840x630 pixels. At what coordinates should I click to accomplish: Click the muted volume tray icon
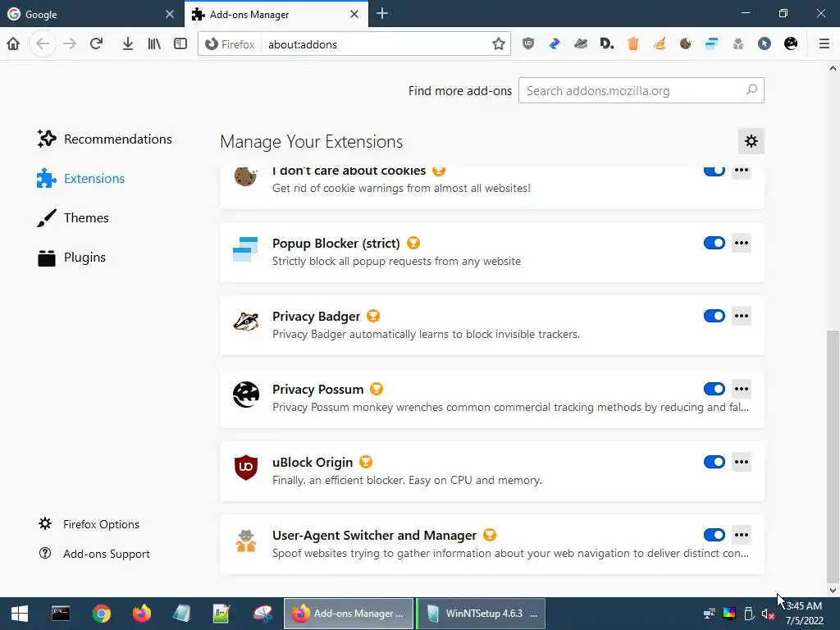click(768, 614)
